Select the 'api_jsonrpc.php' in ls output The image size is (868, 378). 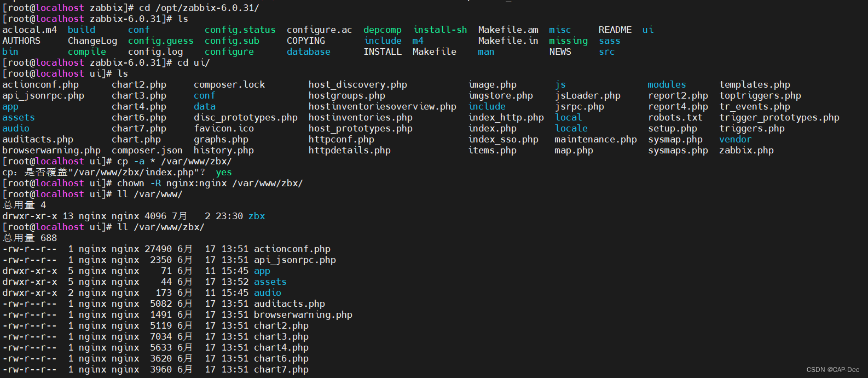[43, 95]
